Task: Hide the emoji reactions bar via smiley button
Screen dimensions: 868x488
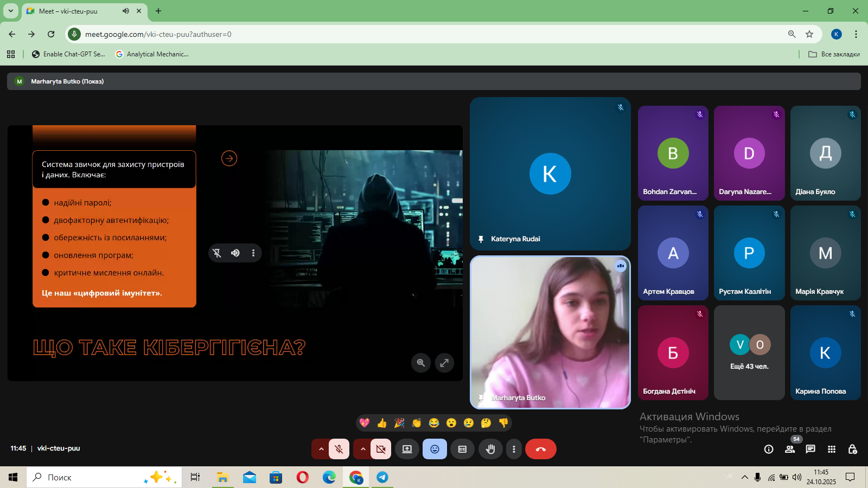Action: point(435,449)
